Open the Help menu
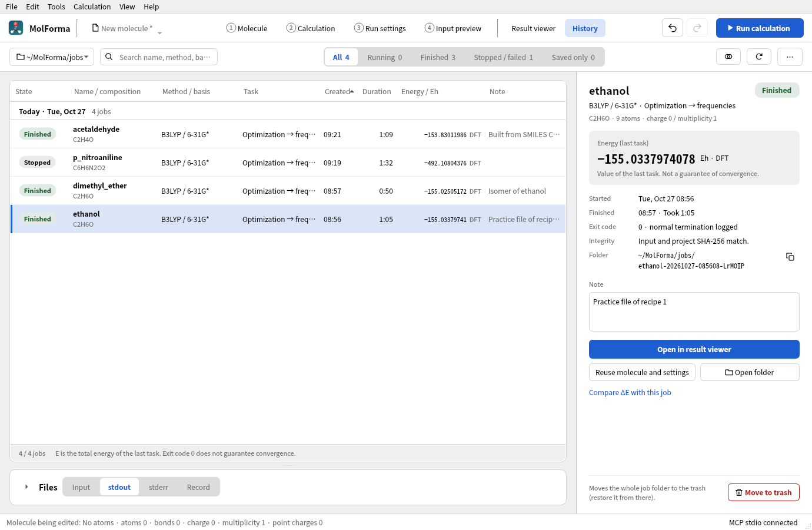 tap(151, 6)
